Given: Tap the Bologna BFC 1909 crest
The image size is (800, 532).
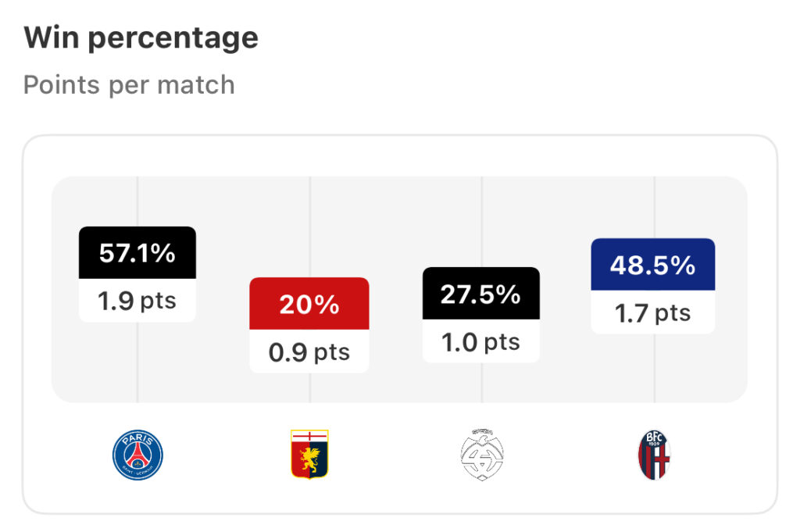Looking at the screenshot, I should [x=654, y=455].
